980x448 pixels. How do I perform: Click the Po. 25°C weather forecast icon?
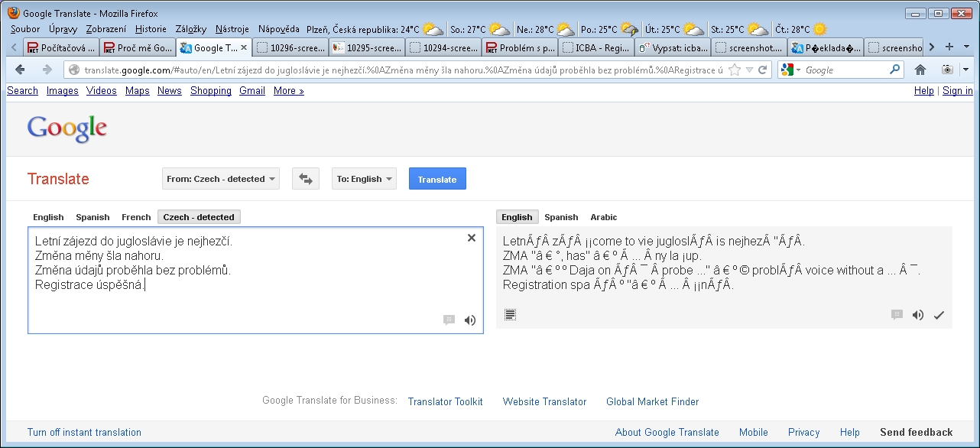click(631, 29)
